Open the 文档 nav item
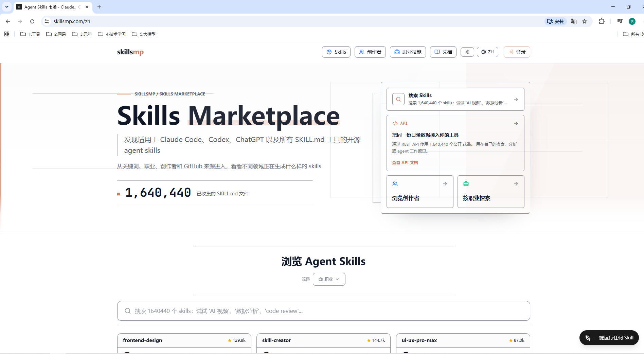 (443, 52)
